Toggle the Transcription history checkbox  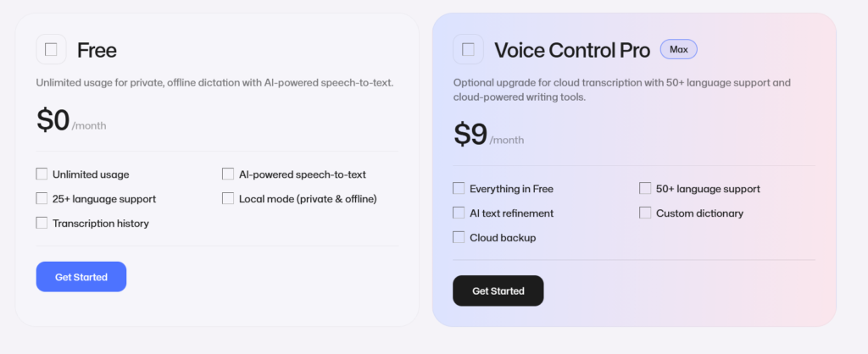(x=42, y=223)
